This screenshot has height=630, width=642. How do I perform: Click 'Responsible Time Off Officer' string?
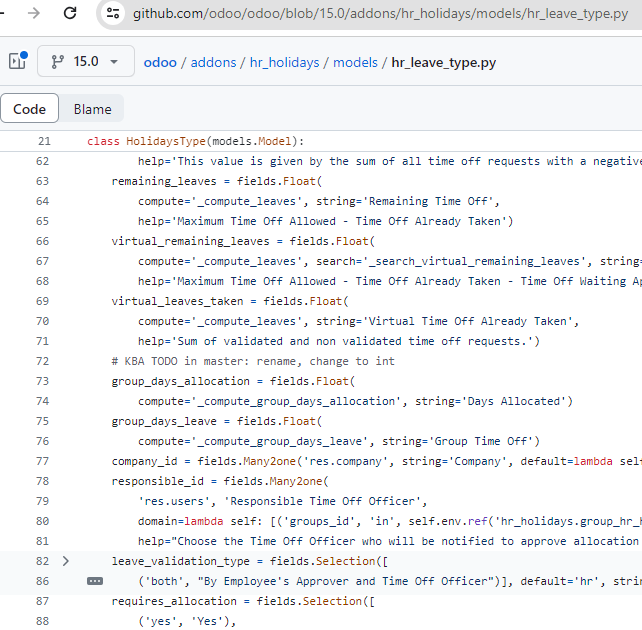pyautogui.click(x=322, y=501)
